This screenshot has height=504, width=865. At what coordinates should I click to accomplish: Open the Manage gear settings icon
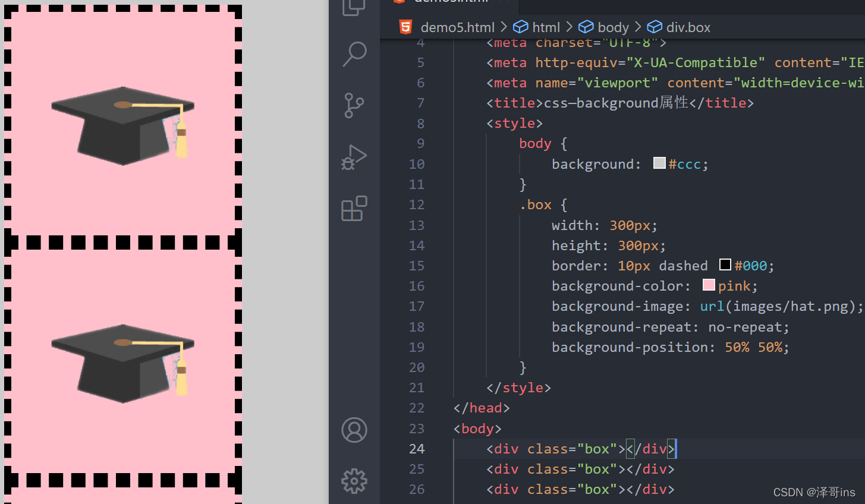(x=354, y=481)
